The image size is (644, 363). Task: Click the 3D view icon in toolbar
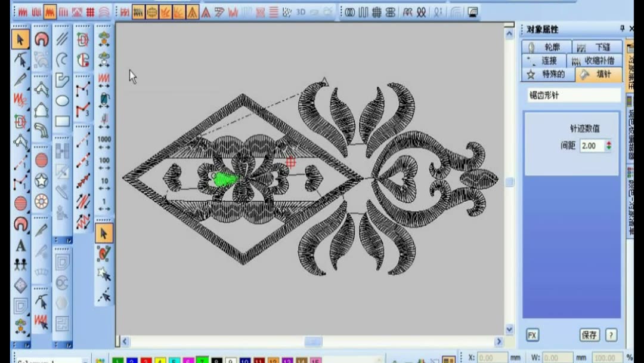pos(301,12)
